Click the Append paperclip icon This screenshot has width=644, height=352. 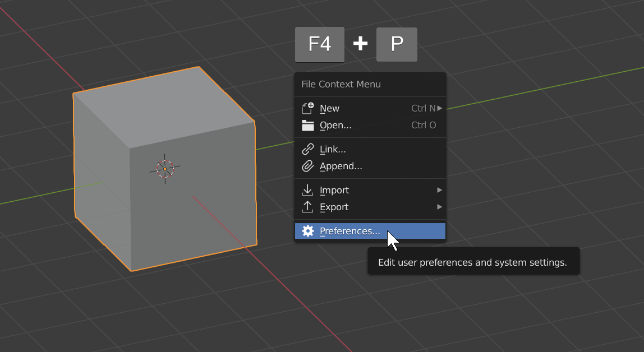coord(308,166)
